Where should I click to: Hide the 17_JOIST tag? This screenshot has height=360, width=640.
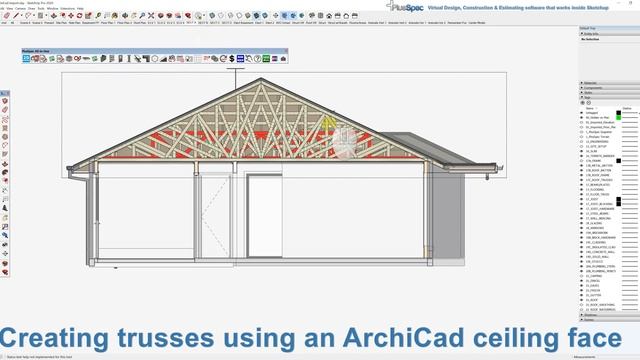[x=582, y=199]
